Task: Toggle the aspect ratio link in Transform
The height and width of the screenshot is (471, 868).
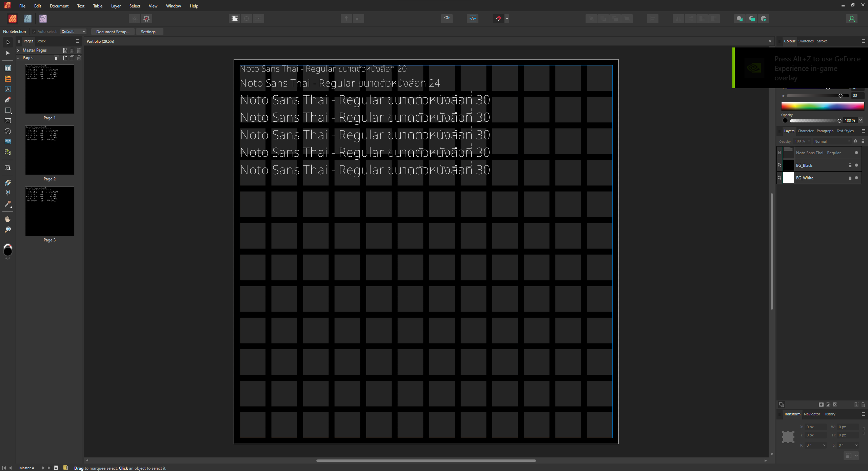Action: pyautogui.click(x=864, y=431)
